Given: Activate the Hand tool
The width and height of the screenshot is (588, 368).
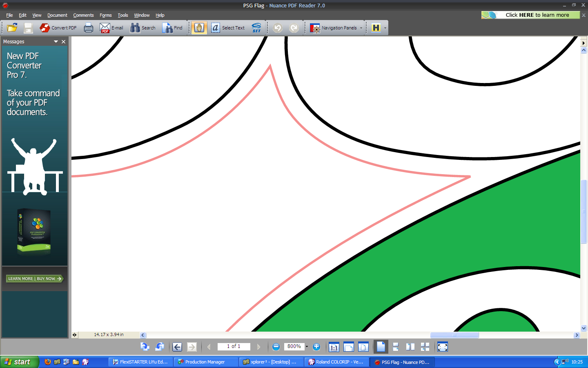Looking at the screenshot, I should (x=199, y=28).
